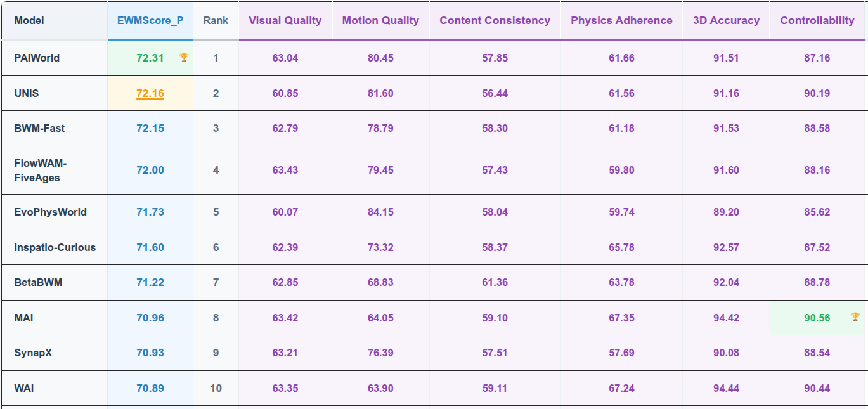Image resolution: width=868 pixels, height=409 pixels.
Task: Click PAIWorld's EWMScore value 72.31
Action: (150, 58)
